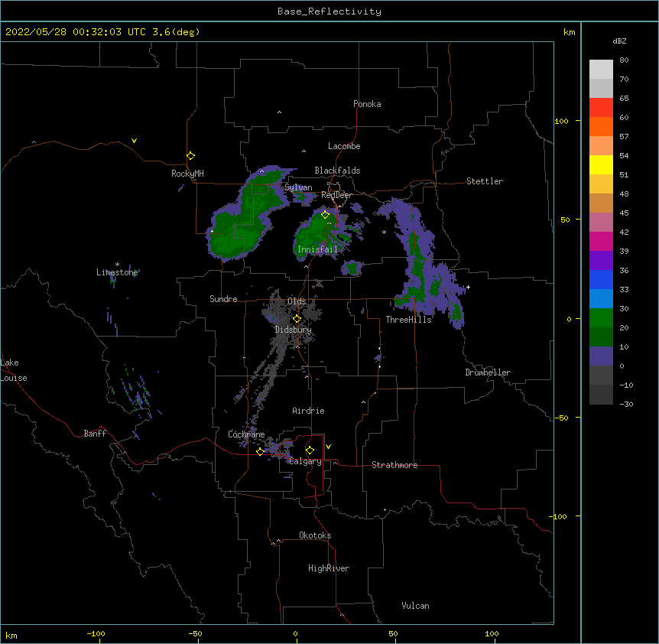
Task: Click the white asterisk above Limestone
Action: [x=117, y=265]
